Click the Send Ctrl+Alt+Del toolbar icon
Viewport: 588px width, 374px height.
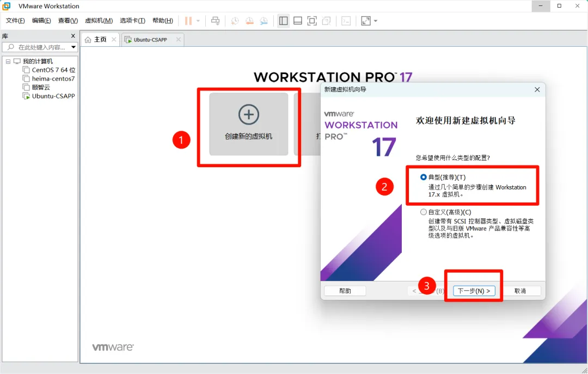click(x=215, y=21)
